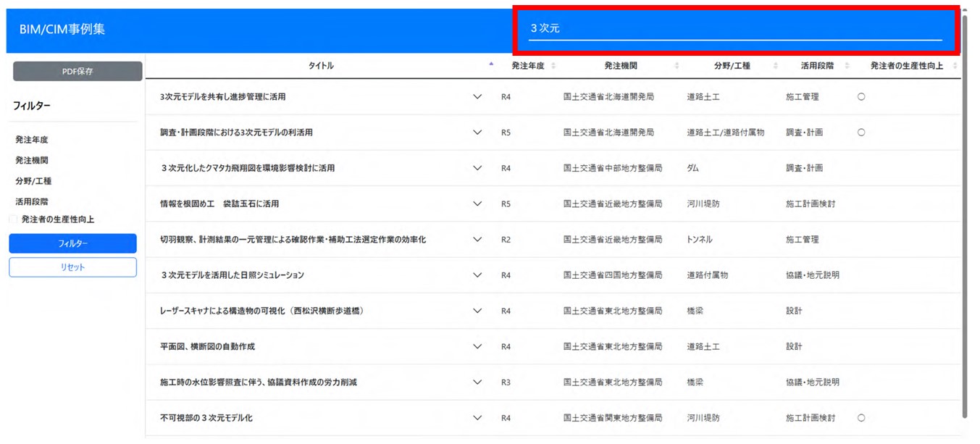Click the PDF保存 button
The height and width of the screenshot is (444, 980).
pos(78,71)
